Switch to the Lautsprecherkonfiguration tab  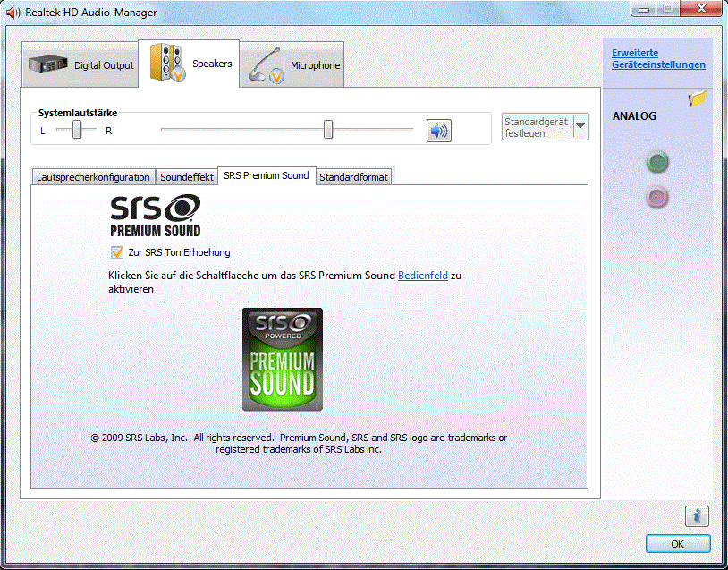pos(93,177)
